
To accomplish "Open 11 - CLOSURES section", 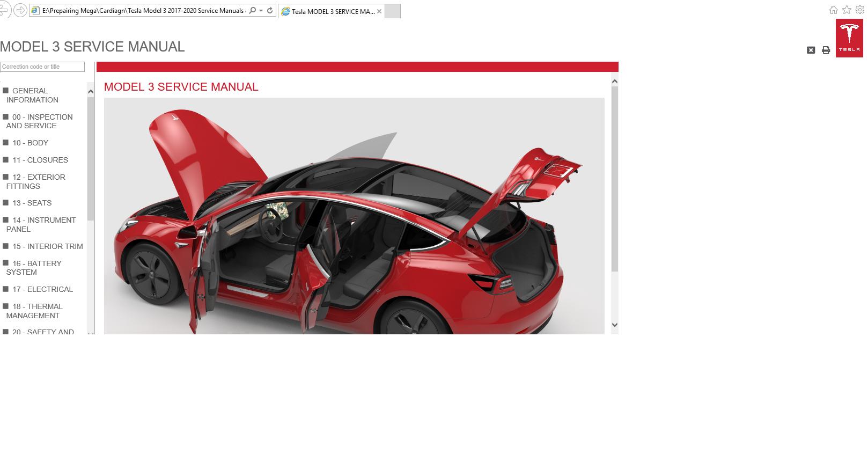I will tap(40, 160).
